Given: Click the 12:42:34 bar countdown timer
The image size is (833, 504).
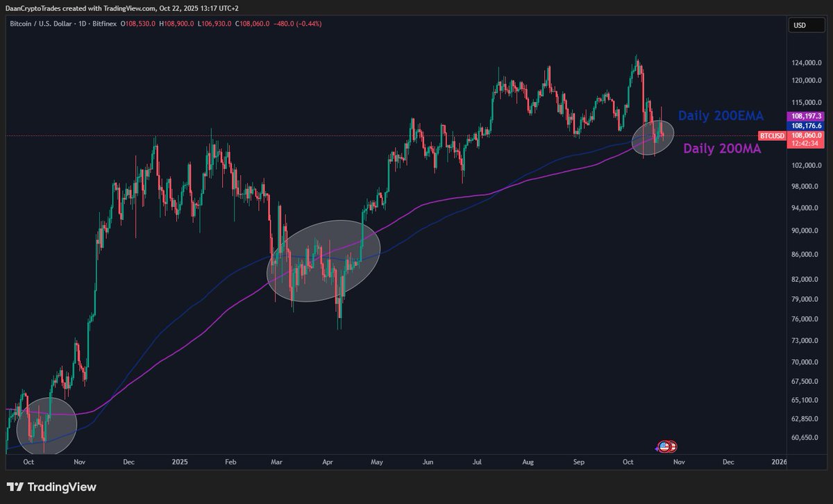Looking at the screenshot, I should coord(806,144).
